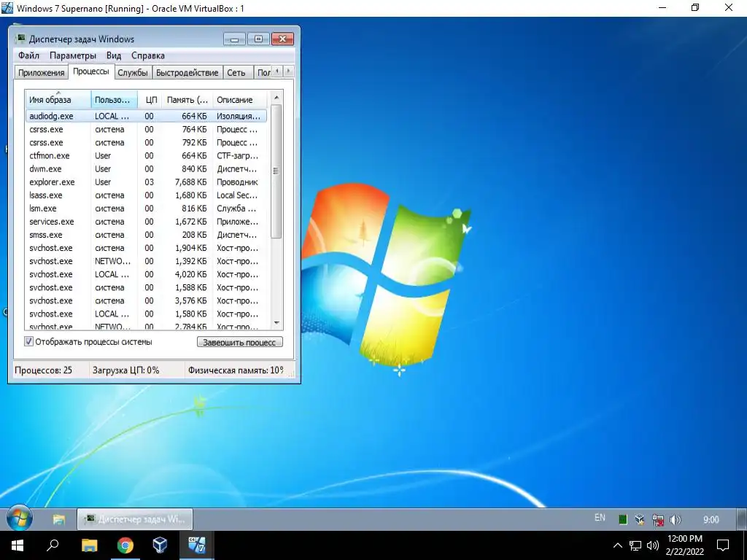Click the network tray icon with red X
The width and height of the screenshot is (747, 560).
pos(658,519)
